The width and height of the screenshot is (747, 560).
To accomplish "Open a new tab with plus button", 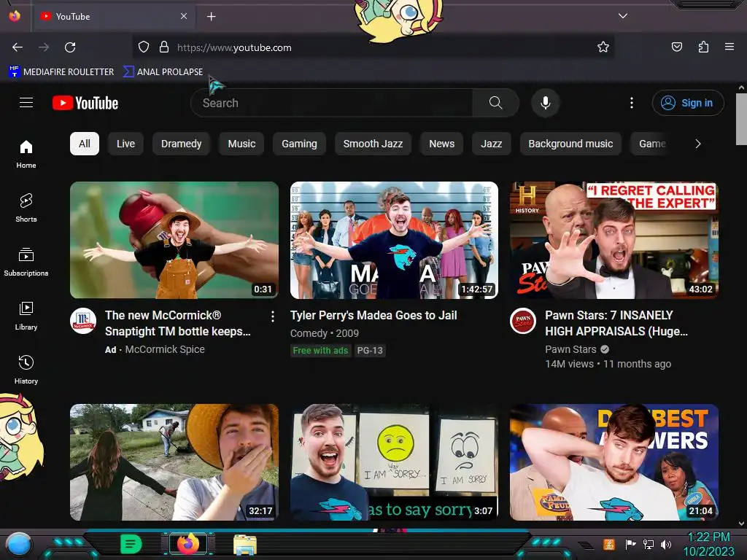I will [x=211, y=17].
